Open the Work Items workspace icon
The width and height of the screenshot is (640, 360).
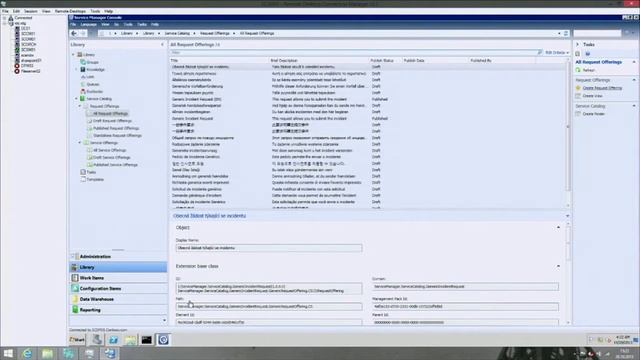pos(75,278)
